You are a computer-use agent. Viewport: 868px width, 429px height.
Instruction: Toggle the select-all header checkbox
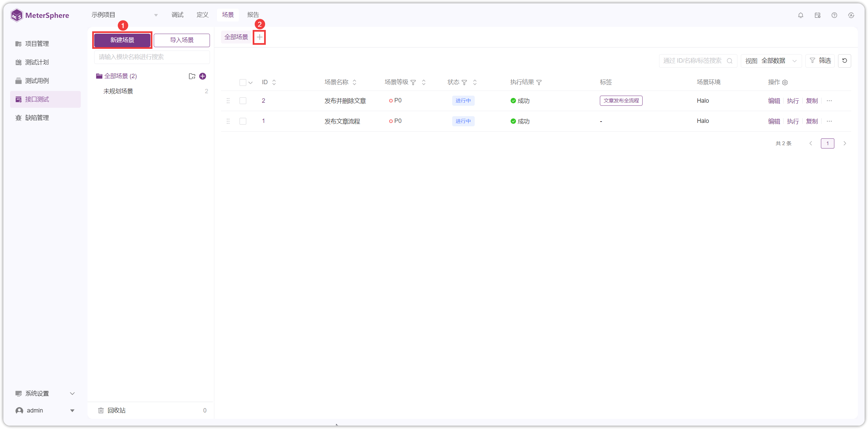pyautogui.click(x=243, y=82)
